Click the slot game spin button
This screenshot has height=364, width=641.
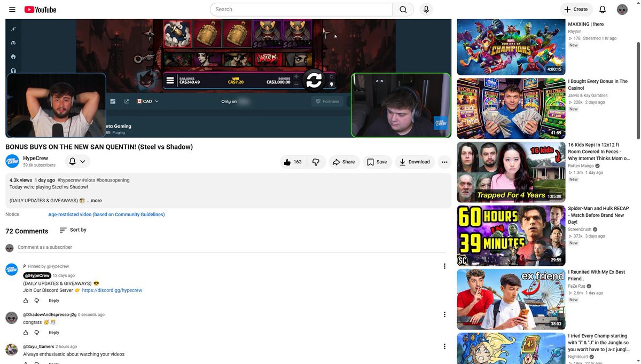click(x=314, y=80)
